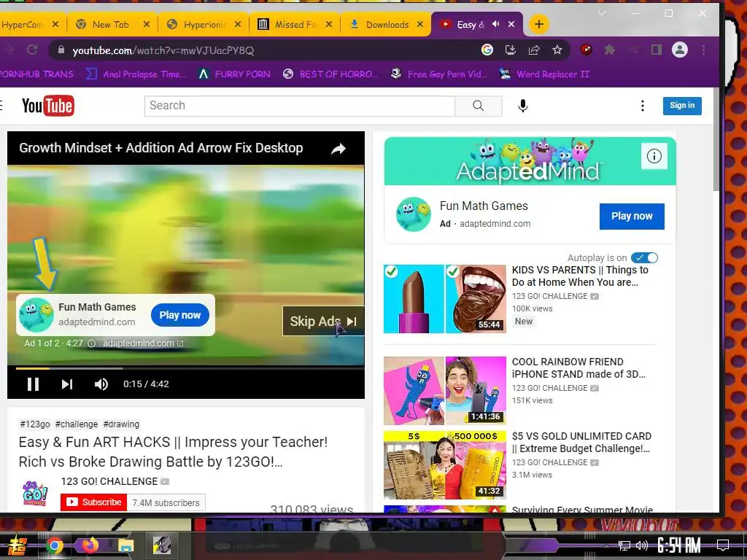Open the Word Replacer II bookmark
Image resolution: width=747 pixels, height=560 pixels.
[544, 74]
